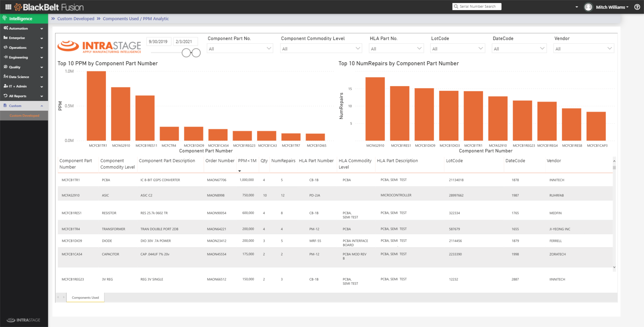Click the Automation gears icon in sidebar

pyautogui.click(x=6, y=28)
